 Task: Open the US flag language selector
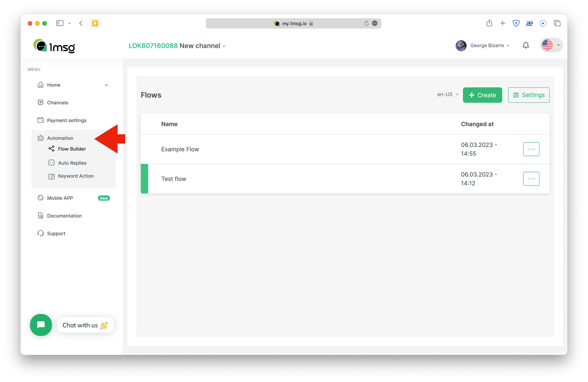(551, 45)
